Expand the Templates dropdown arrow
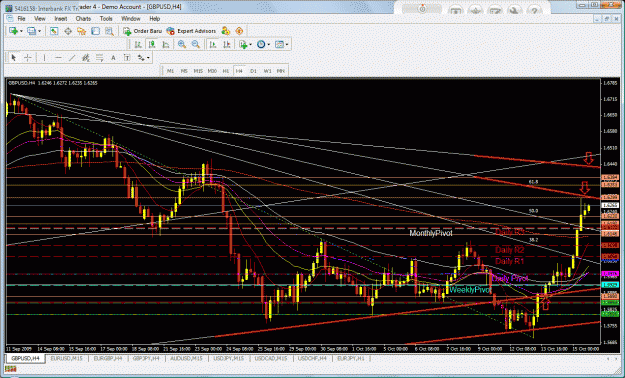Screen dimensions: 625x378 [287, 45]
